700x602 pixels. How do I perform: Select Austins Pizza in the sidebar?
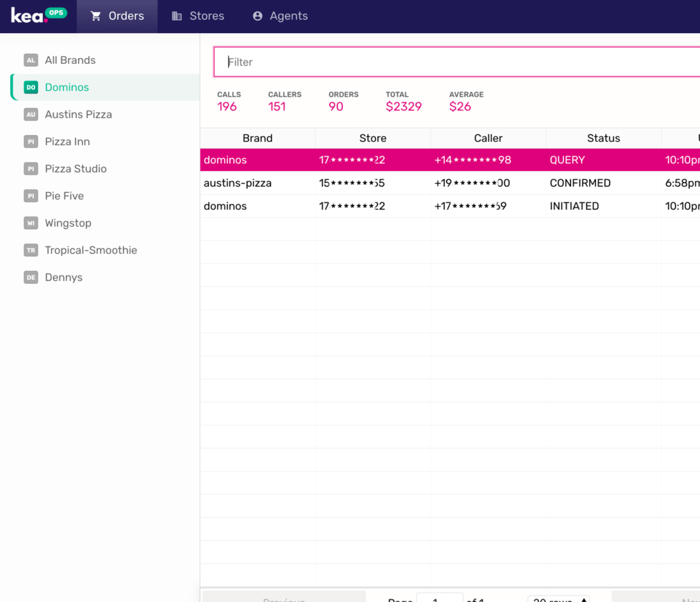pos(78,114)
